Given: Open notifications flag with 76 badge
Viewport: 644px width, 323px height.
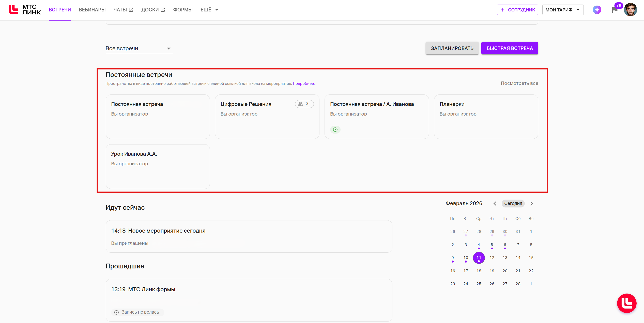Looking at the screenshot, I should (615, 10).
